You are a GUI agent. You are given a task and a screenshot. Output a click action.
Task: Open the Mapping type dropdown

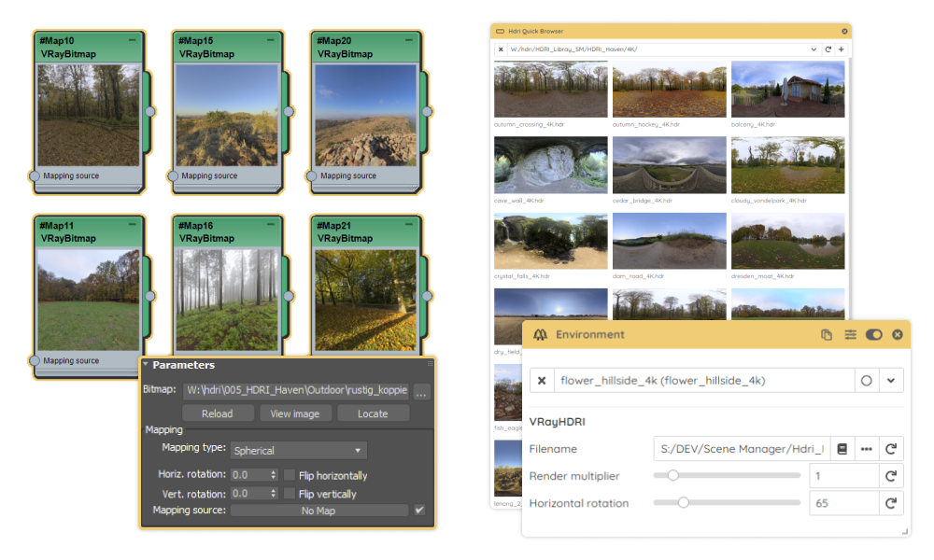(299, 451)
